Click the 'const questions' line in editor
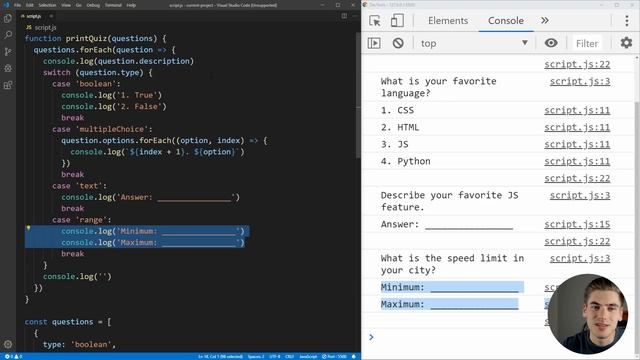 tap(68, 322)
